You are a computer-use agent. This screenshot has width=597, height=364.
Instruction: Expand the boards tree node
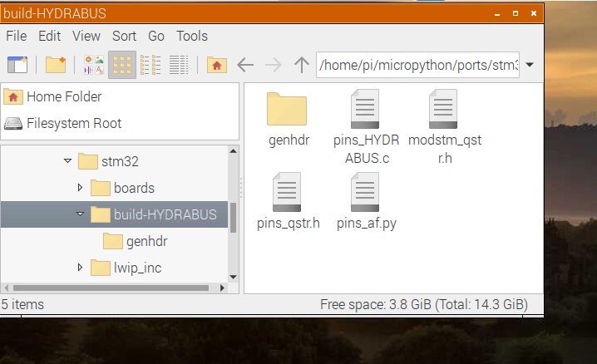[x=80, y=188]
